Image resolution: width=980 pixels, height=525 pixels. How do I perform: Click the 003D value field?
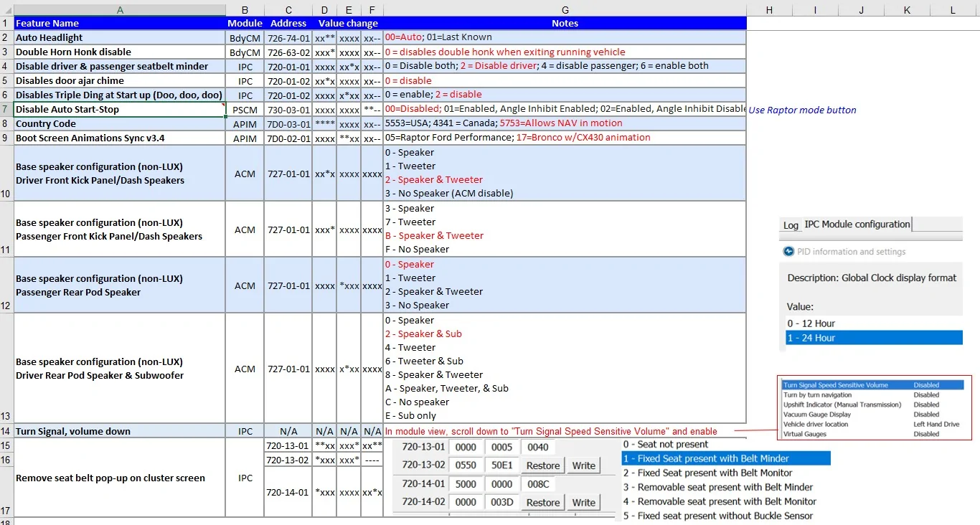(x=501, y=502)
